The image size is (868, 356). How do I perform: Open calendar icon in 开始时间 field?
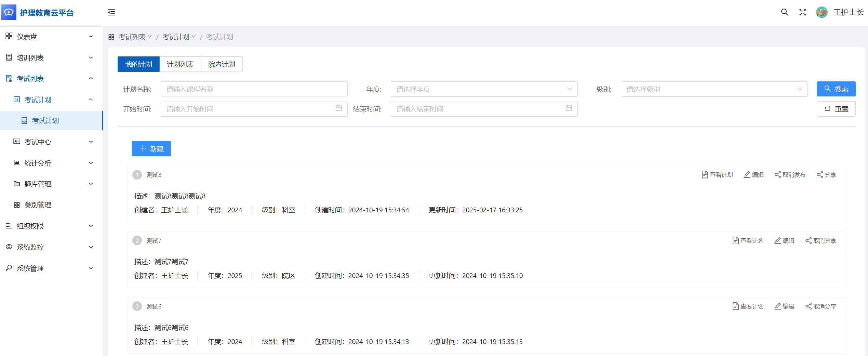338,108
